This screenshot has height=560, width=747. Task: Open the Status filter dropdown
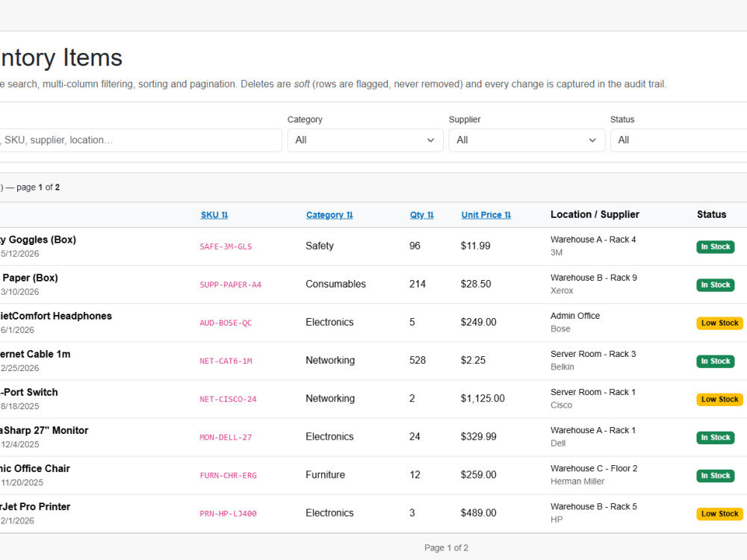(x=678, y=140)
